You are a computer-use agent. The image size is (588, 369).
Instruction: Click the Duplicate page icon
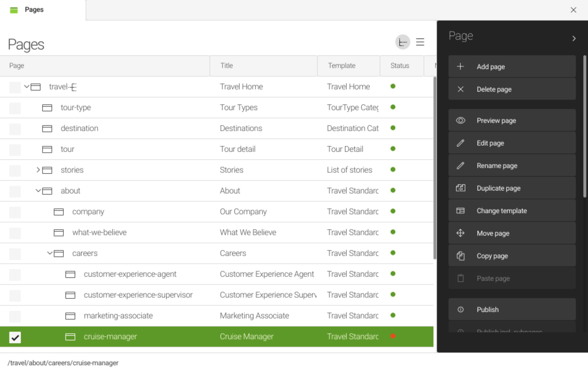(460, 188)
